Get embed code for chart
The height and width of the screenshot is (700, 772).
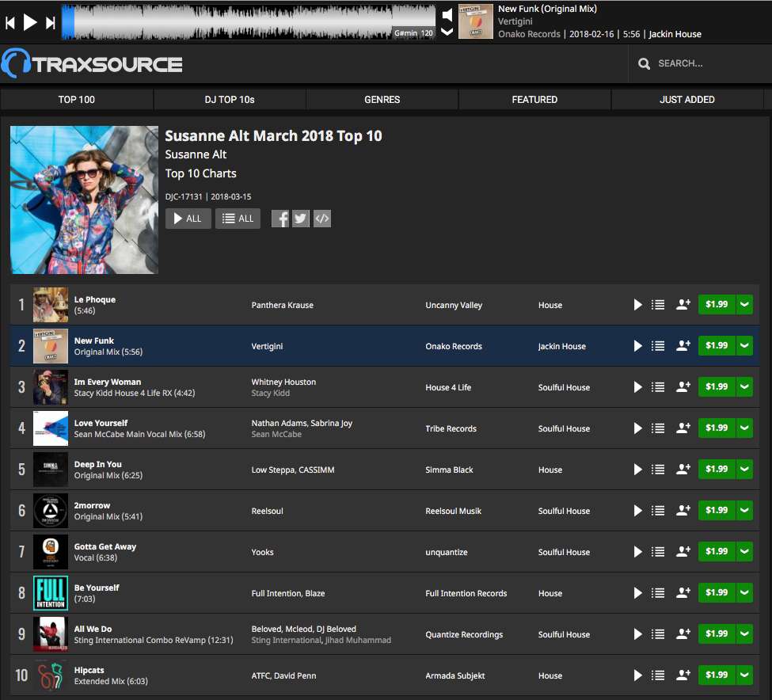point(322,219)
